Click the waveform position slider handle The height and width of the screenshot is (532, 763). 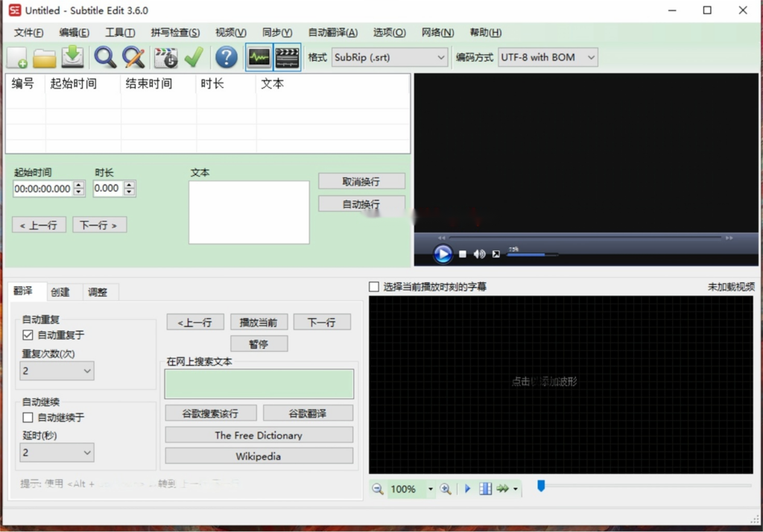coord(542,486)
